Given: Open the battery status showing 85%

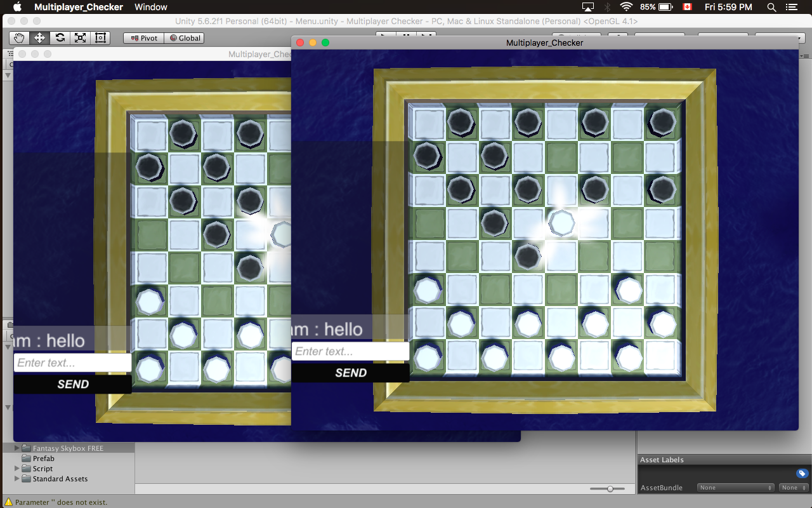Looking at the screenshot, I should click(657, 7).
